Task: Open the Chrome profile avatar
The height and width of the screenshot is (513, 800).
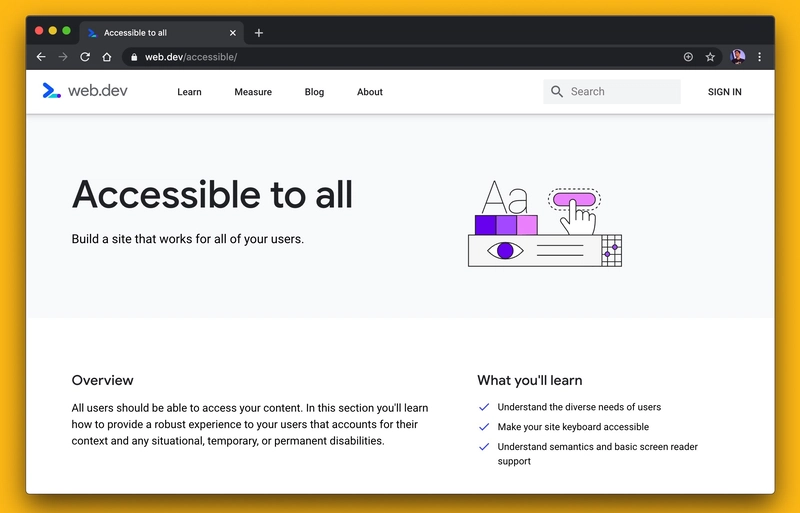Action: [x=737, y=57]
